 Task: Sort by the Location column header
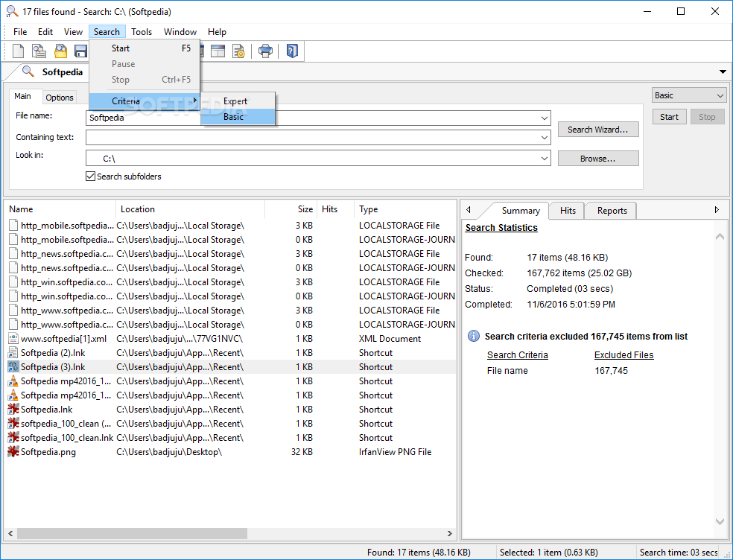click(x=190, y=209)
